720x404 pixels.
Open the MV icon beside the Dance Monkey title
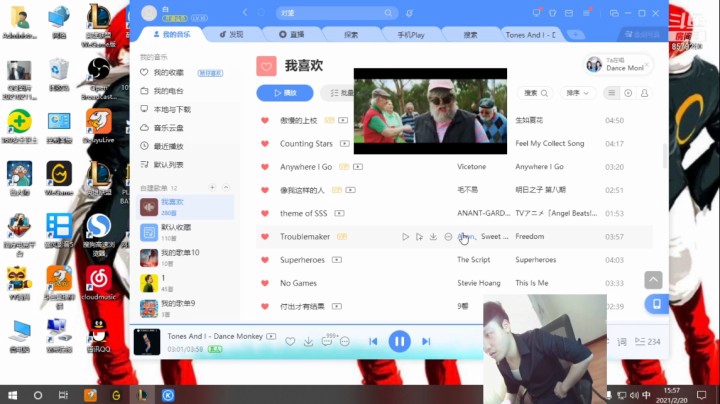click(271, 336)
